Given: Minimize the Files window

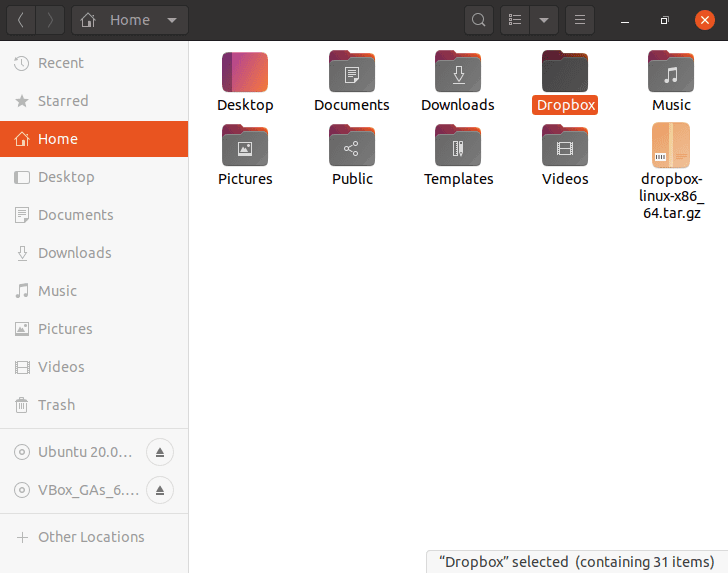Looking at the screenshot, I should 625,20.
